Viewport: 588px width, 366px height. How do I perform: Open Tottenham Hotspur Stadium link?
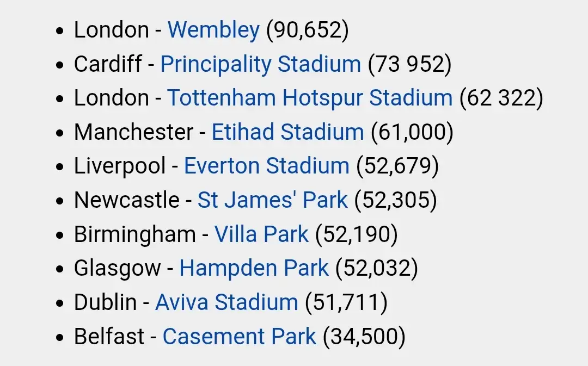pos(310,98)
